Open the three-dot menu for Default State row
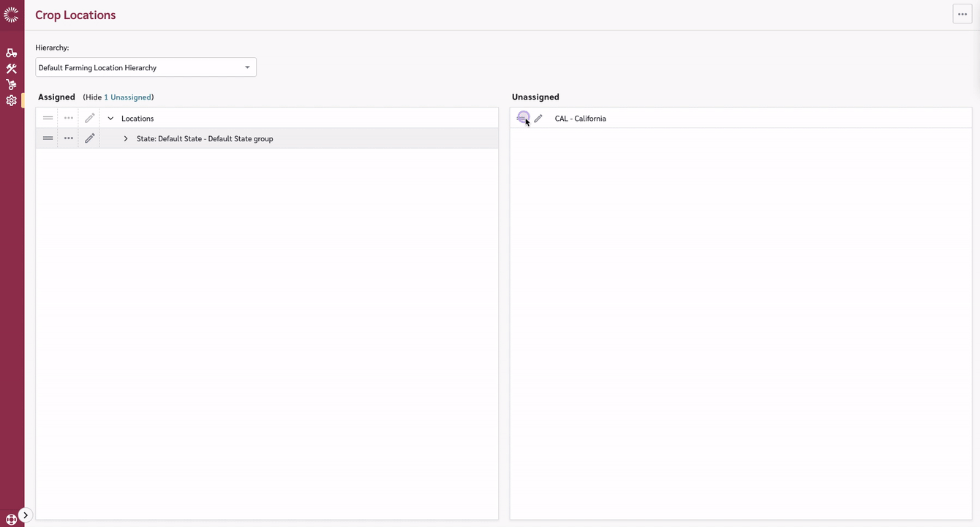 point(69,138)
